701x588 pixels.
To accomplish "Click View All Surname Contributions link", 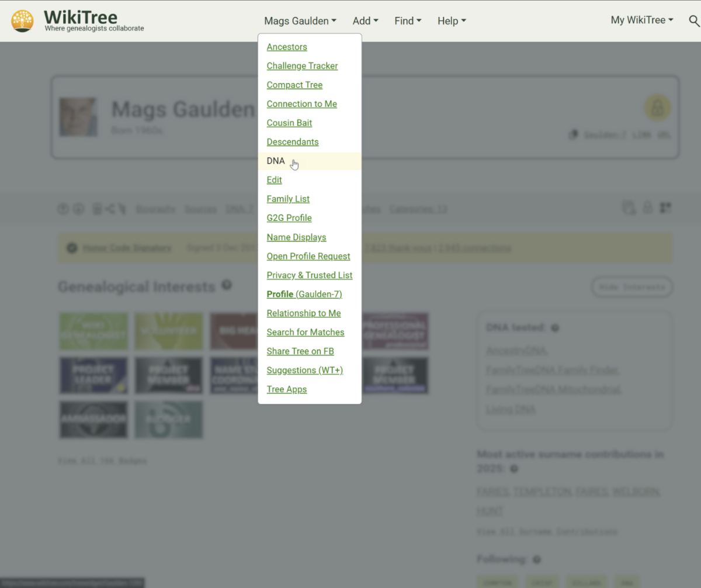I will point(547,532).
